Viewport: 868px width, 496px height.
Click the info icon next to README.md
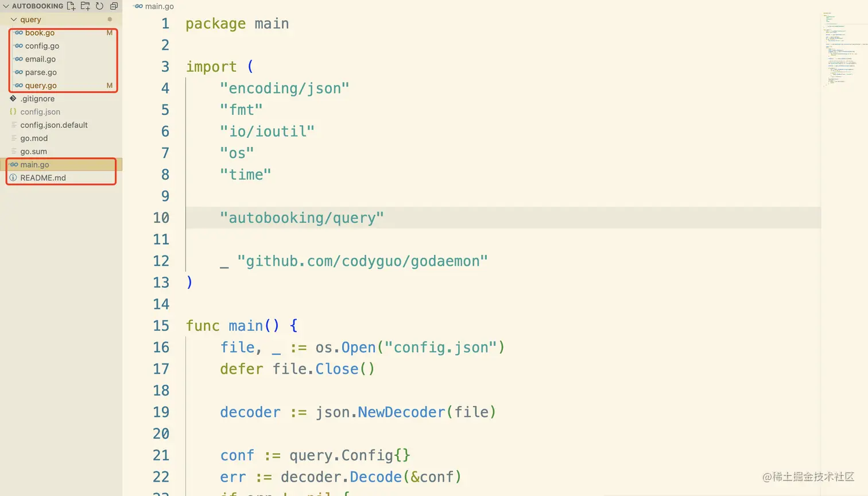[13, 177]
